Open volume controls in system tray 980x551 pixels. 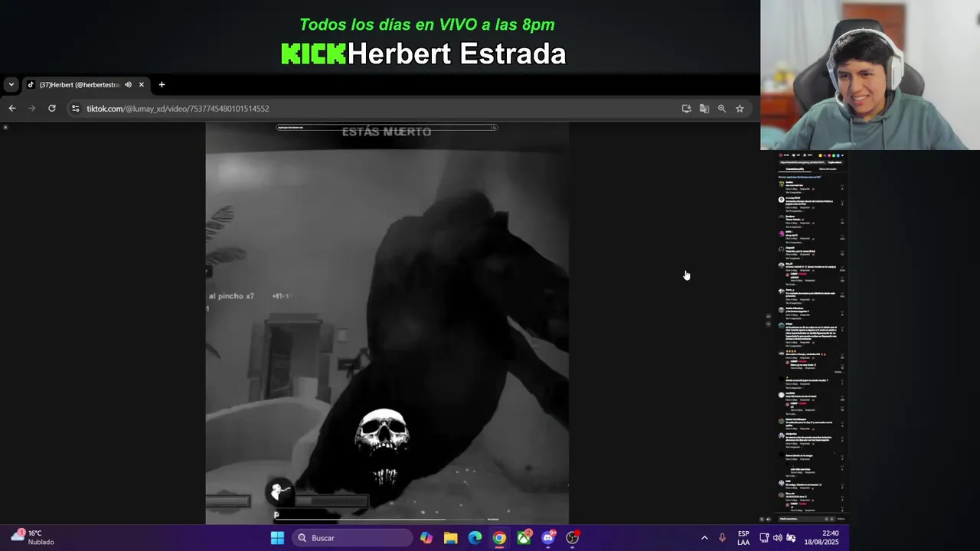click(x=778, y=538)
